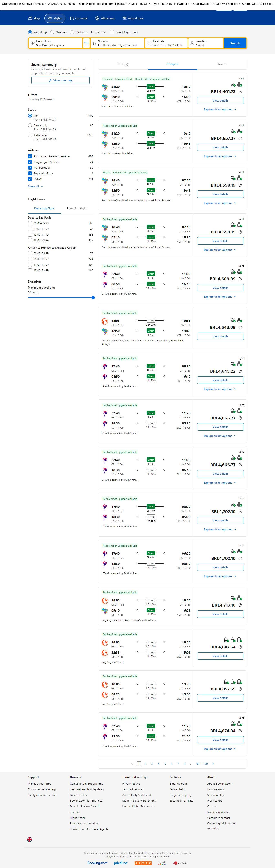This screenshot has width=275, height=868.
Task: Expand Explore ticket options for BRL4,609.89 flight
Action: pyautogui.click(x=220, y=297)
